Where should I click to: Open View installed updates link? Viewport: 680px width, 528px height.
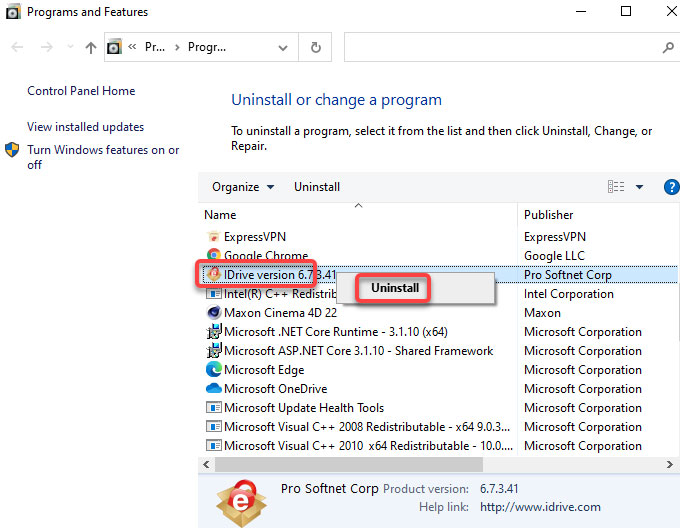(x=85, y=127)
